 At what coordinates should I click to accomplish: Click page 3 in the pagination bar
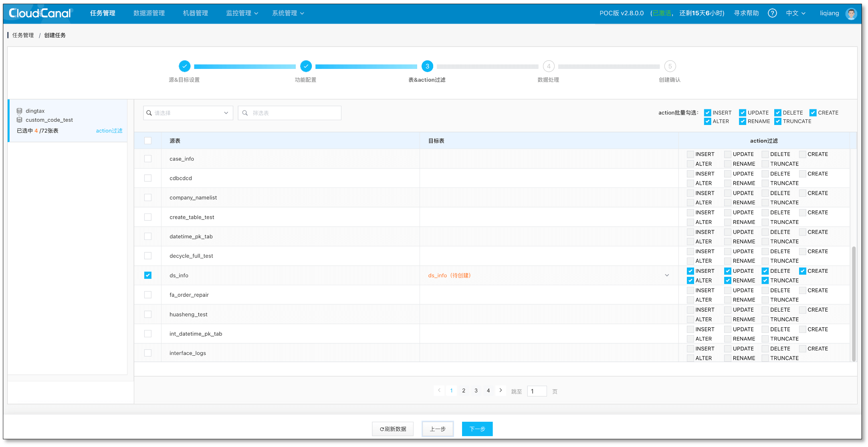click(476, 390)
